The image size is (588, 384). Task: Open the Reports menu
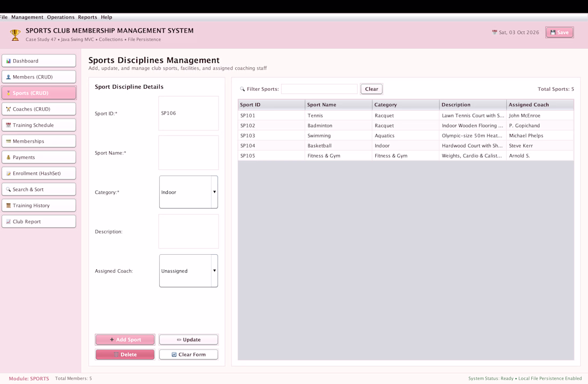click(87, 17)
